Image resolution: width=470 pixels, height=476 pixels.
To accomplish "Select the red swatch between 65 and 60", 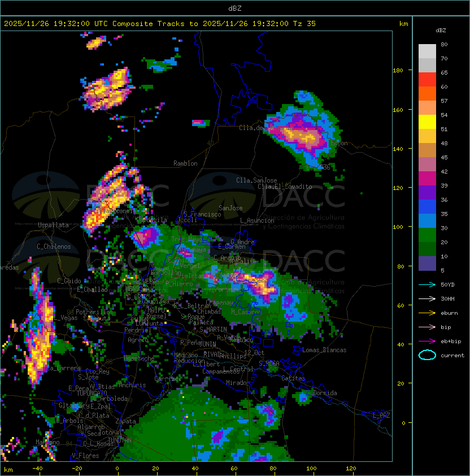I will click(427, 80).
